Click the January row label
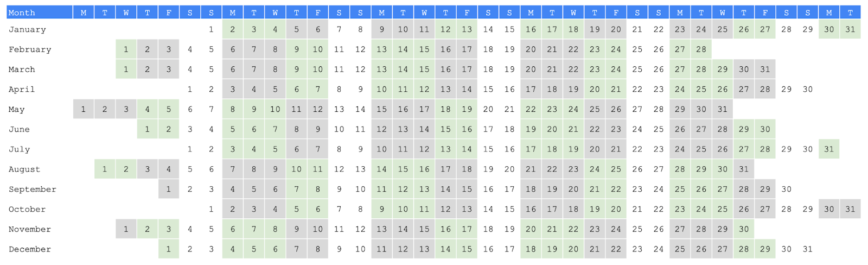The width and height of the screenshot is (868, 265). tap(27, 29)
